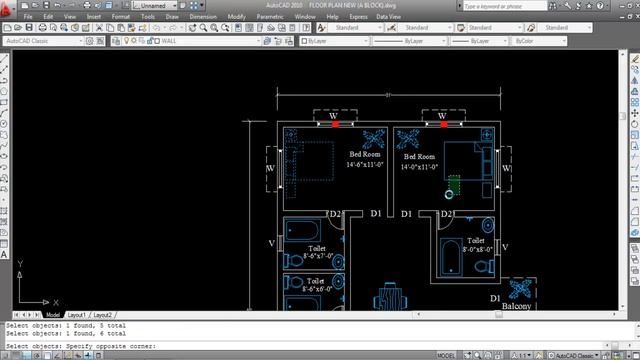
Task: Click the keyword search input field
Action: click(x=505, y=6)
